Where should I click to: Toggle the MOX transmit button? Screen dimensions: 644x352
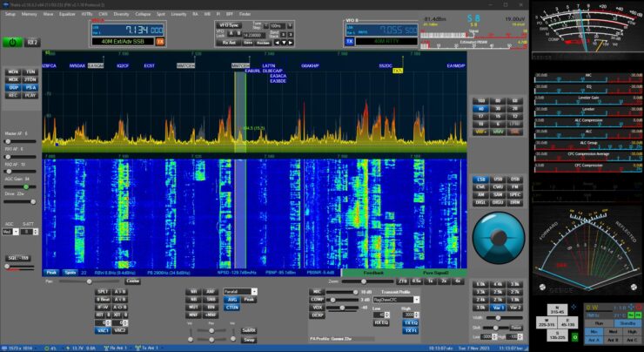pyautogui.click(x=13, y=80)
